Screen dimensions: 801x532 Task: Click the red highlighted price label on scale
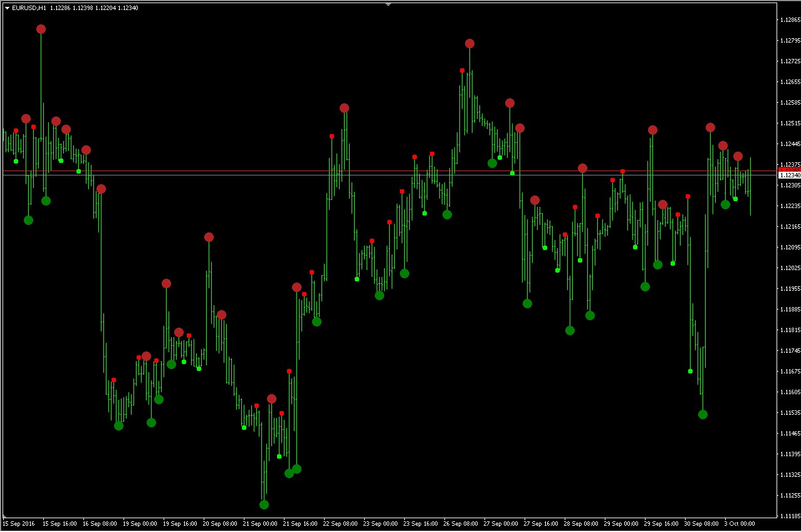point(788,169)
